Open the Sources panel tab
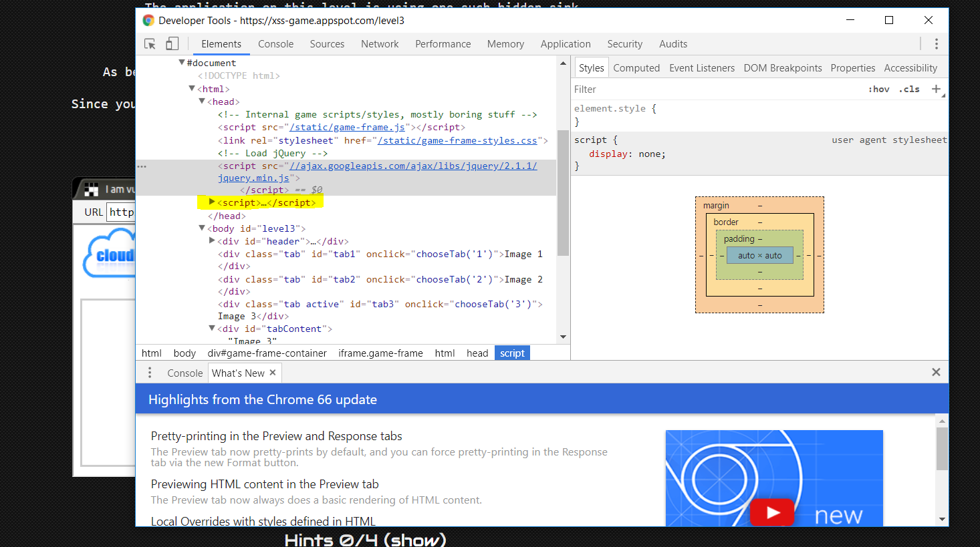980x547 pixels. [327, 44]
